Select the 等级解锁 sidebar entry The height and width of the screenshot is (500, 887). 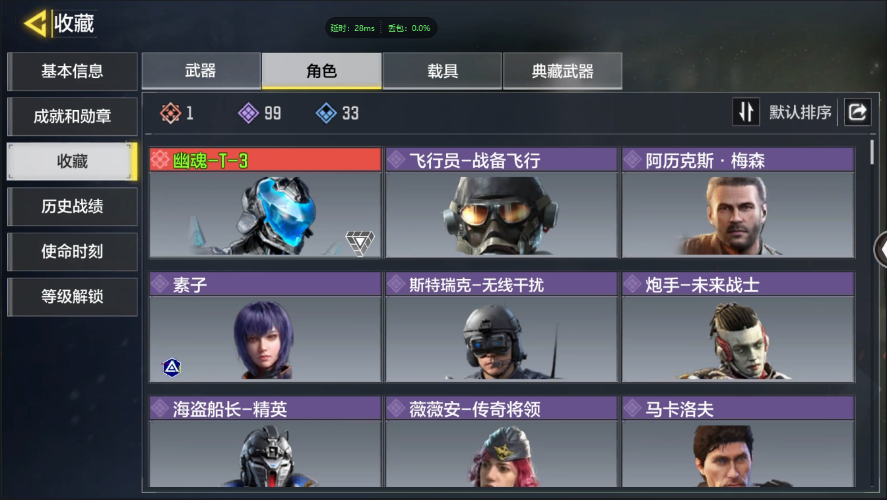tap(72, 296)
